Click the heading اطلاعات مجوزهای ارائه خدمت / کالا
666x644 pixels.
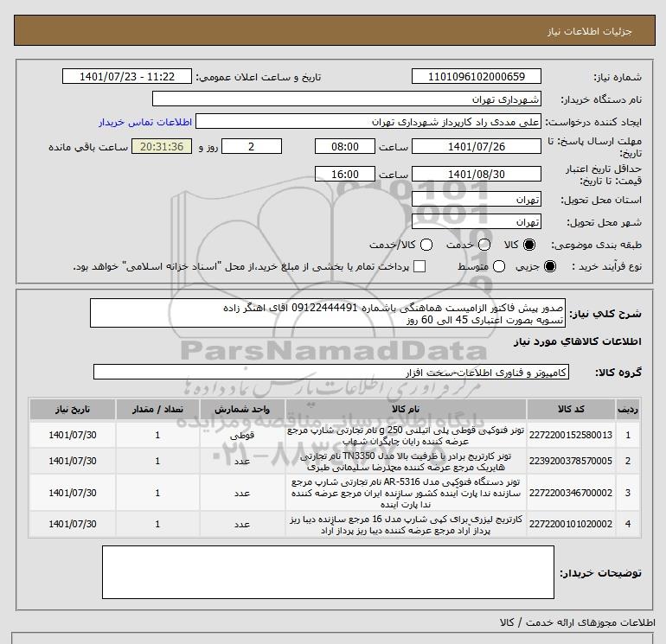click(578, 622)
